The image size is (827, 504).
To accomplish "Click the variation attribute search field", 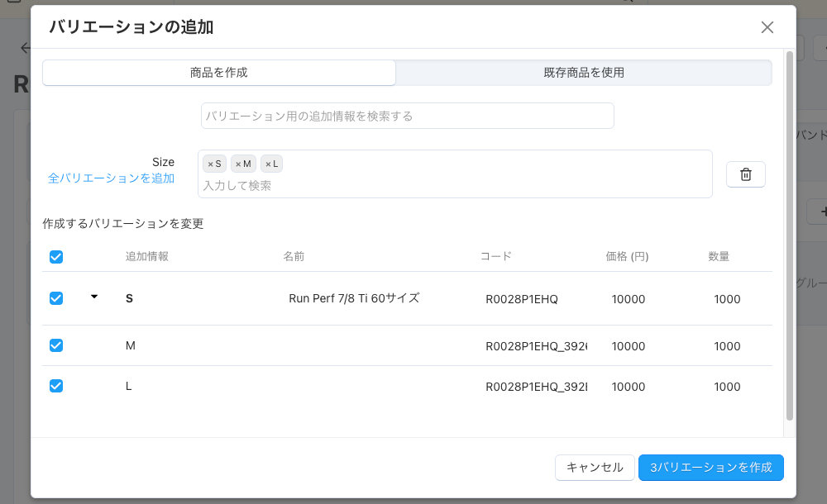I will point(407,116).
